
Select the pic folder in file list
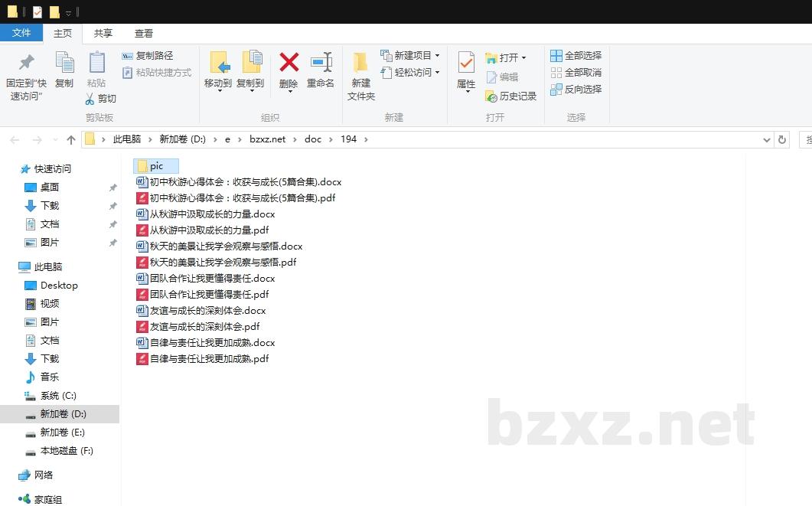click(x=156, y=166)
